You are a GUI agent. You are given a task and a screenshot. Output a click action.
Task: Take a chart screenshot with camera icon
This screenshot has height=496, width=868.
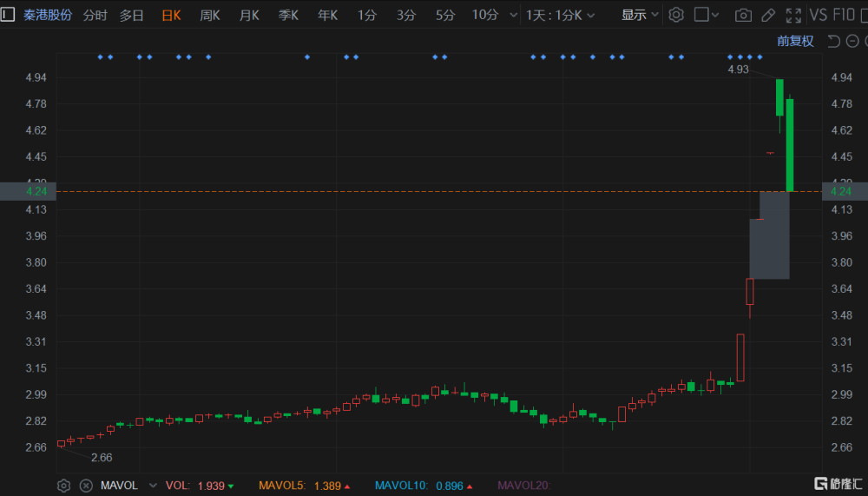(x=743, y=15)
